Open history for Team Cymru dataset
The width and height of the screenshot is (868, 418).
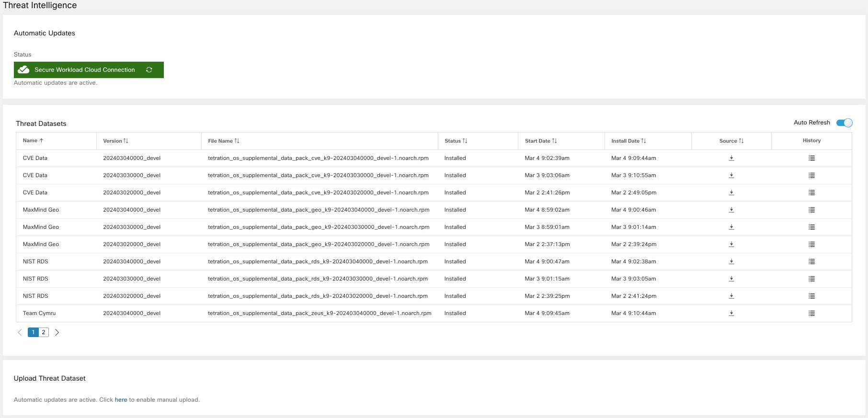811,313
